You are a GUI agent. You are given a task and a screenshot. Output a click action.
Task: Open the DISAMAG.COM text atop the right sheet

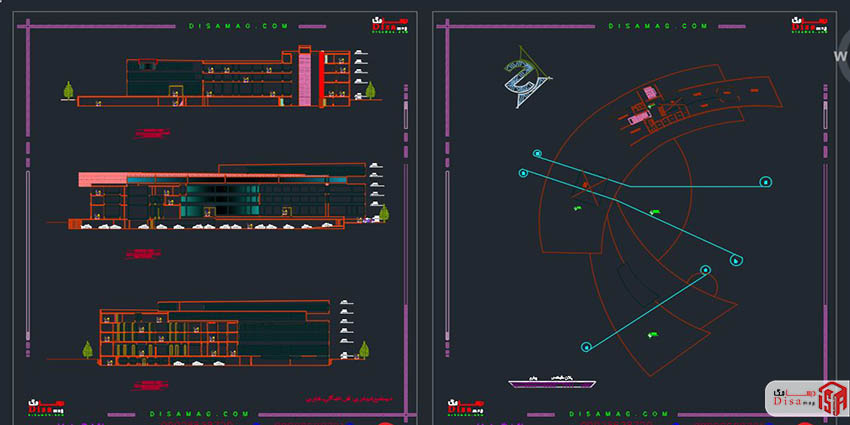tap(642, 26)
